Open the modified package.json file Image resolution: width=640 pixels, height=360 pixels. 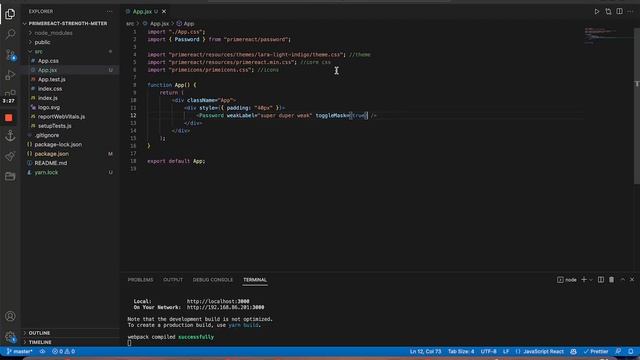51,154
